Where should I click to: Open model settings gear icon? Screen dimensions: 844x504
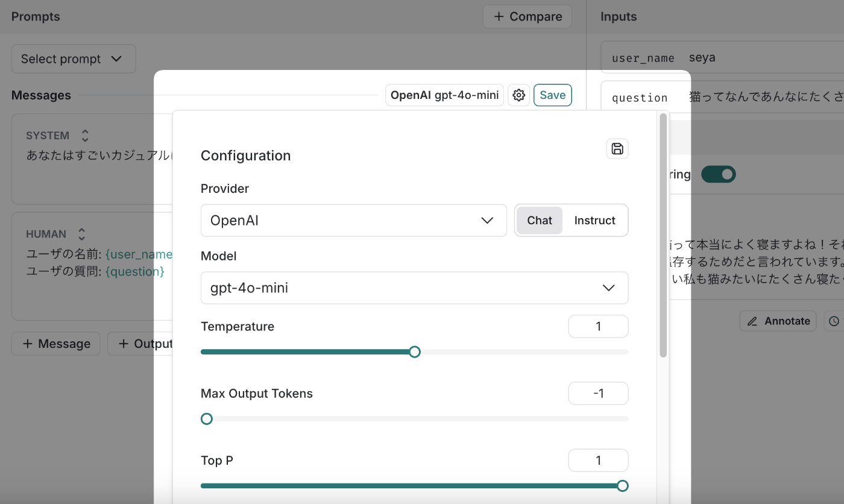point(518,95)
